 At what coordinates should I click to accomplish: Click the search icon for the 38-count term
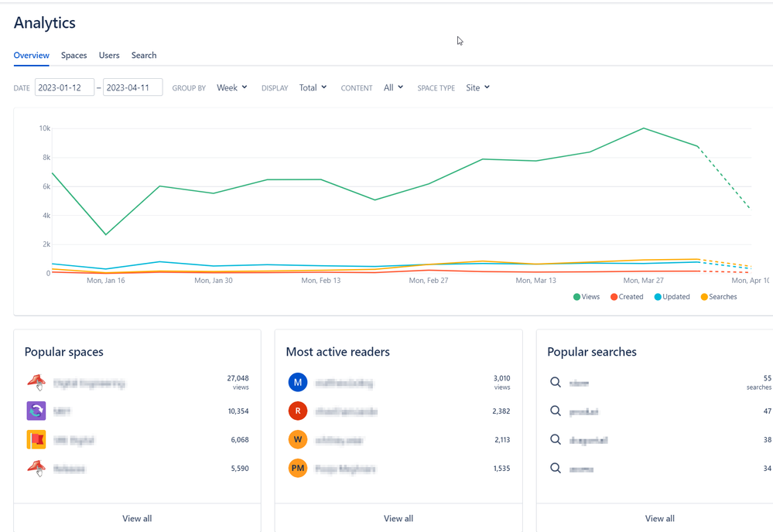(x=556, y=439)
